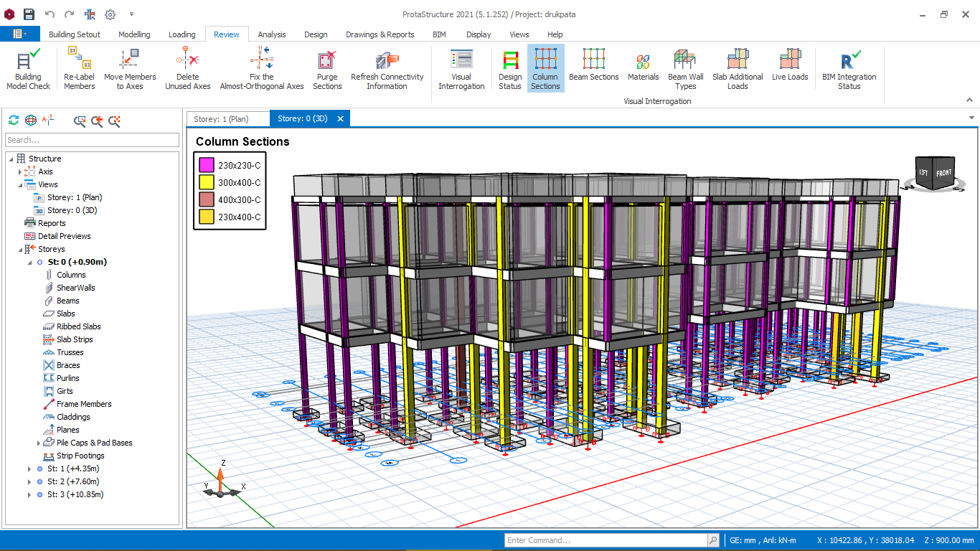The width and height of the screenshot is (980, 551).
Task: Select Frame Members tree item
Action: click(x=84, y=404)
